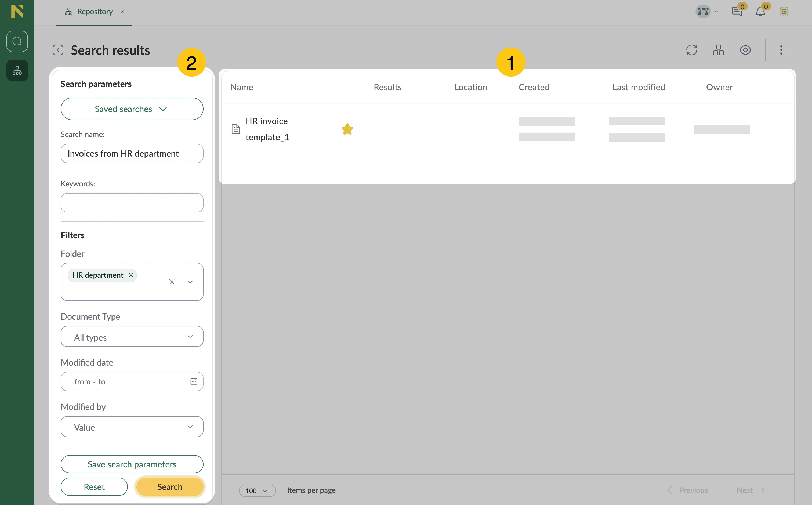Click the yellow N app logo
The image size is (812, 505).
17,12
